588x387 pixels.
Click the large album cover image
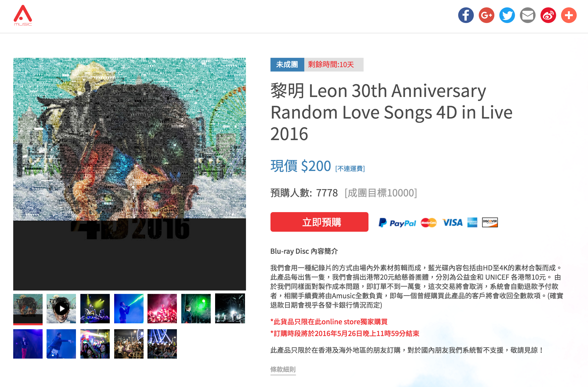tap(129, 174)
